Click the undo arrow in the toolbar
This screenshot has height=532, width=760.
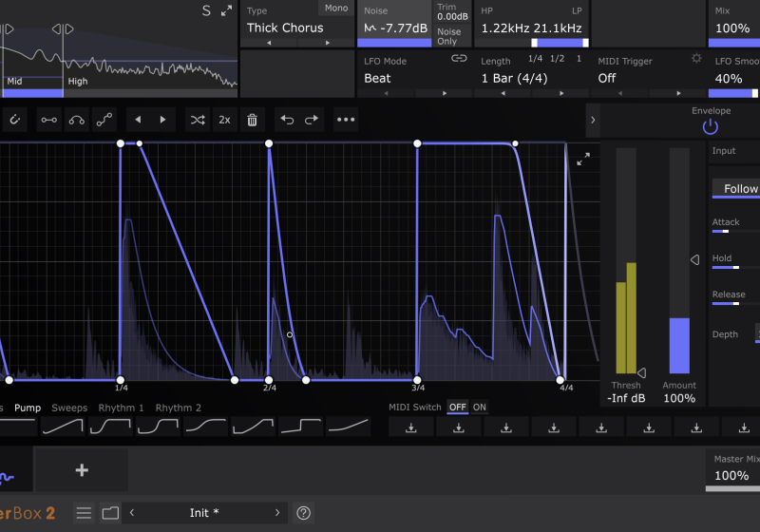pyautogui.click(x=287, y=120)
